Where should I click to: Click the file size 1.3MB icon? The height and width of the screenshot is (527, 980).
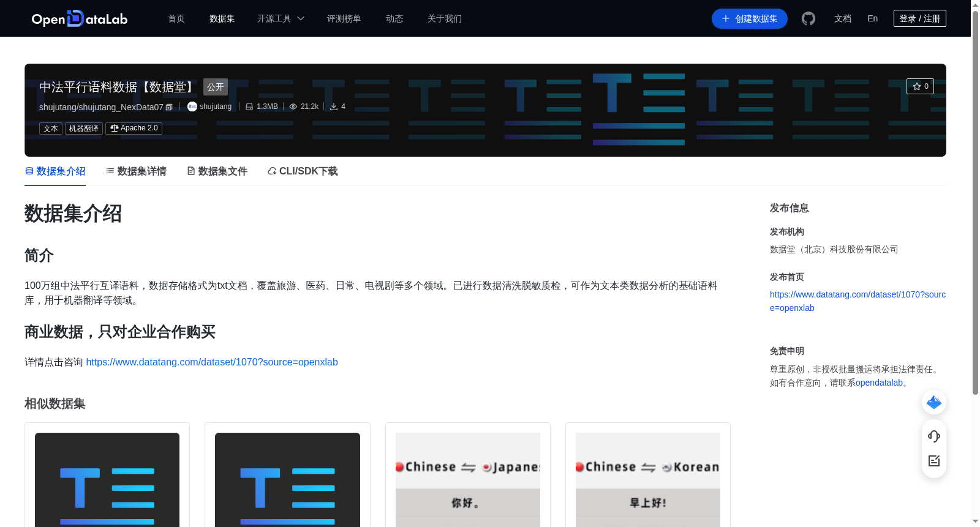[x=249, y=107]
